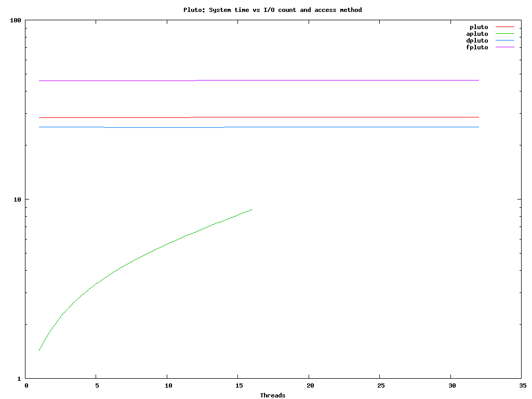532x399 pixels.
Task: Click the x-axis value 30
Action: 452,385
